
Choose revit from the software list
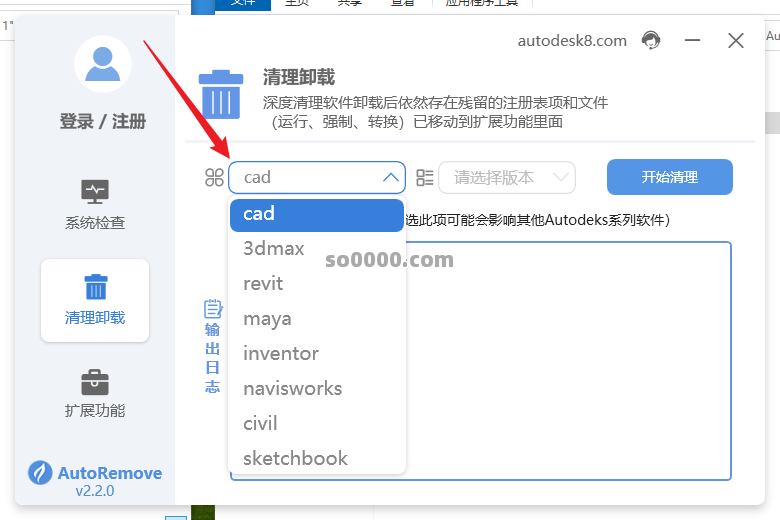(x=263, y=284)
